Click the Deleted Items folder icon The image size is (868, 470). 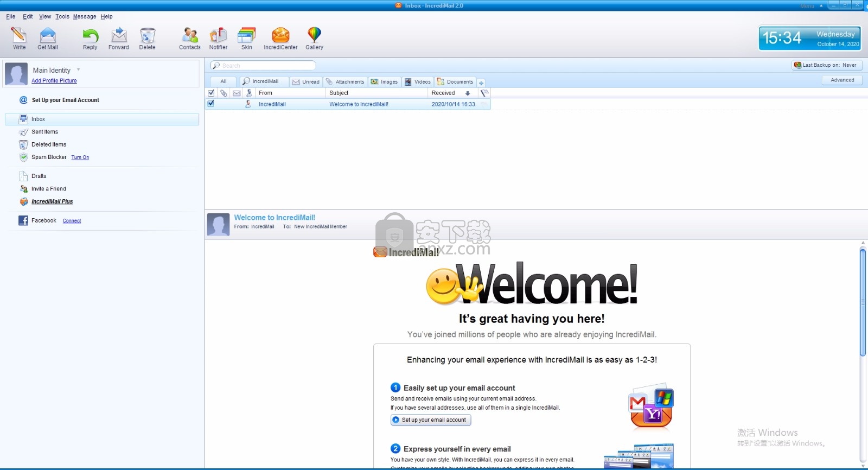[23, 145]
